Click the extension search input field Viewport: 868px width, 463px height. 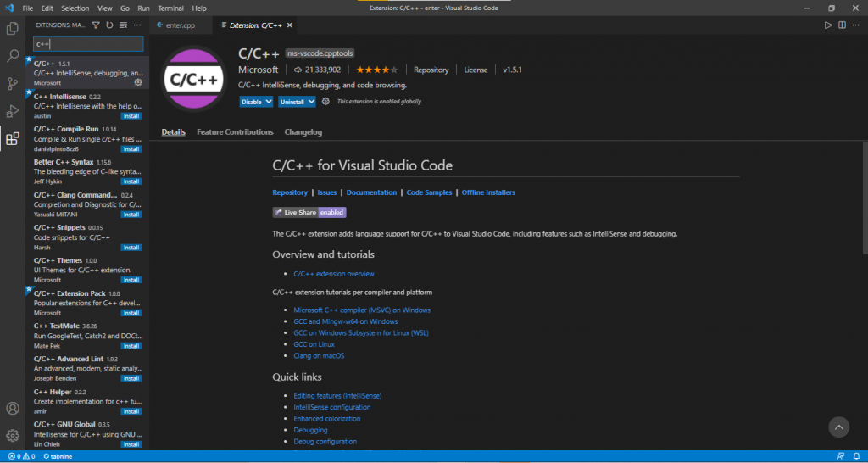[x=88, y=44]
